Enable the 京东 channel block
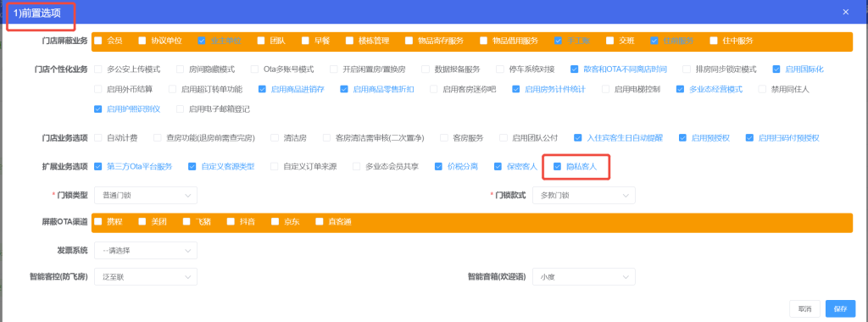Screen dimensions: 868x322 (x=275, y=222)
